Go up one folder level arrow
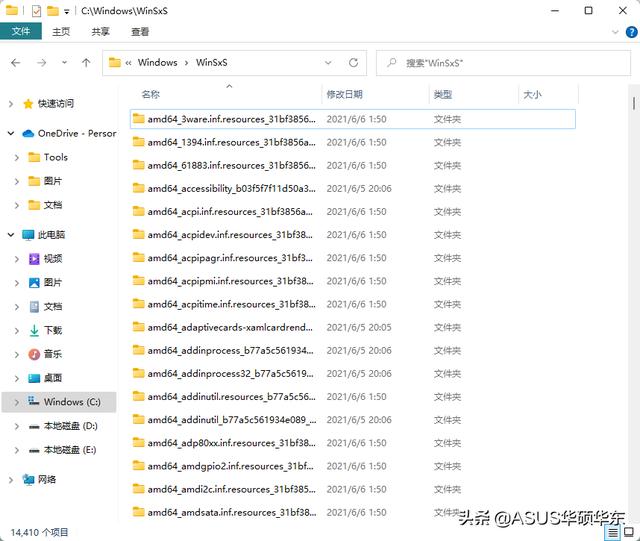 86,62
